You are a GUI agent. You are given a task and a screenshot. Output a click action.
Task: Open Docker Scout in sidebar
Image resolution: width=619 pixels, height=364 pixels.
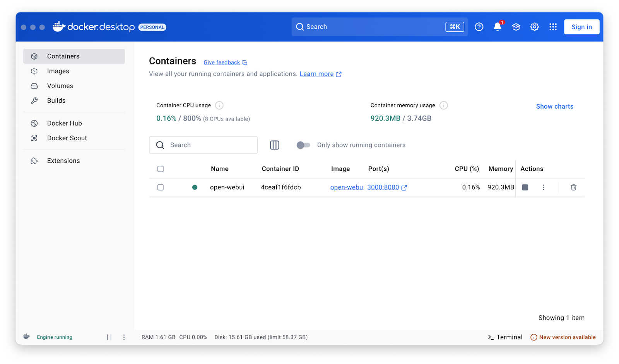tap(74, 138)
